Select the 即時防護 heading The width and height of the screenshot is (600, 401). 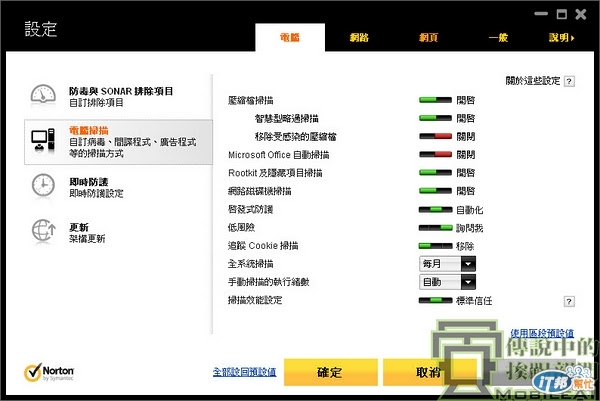tap(89, 182)
